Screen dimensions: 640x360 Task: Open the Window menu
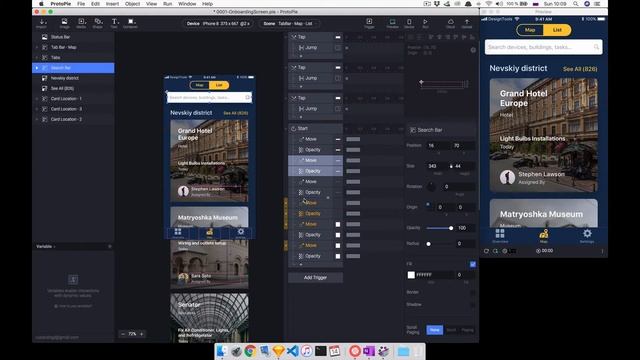pyautogui.click(x=187, y=4)
